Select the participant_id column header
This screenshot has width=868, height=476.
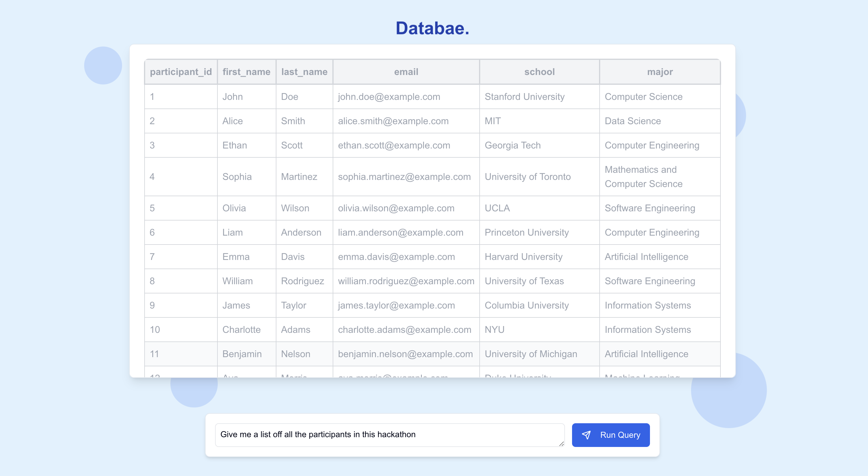[181, 72]
